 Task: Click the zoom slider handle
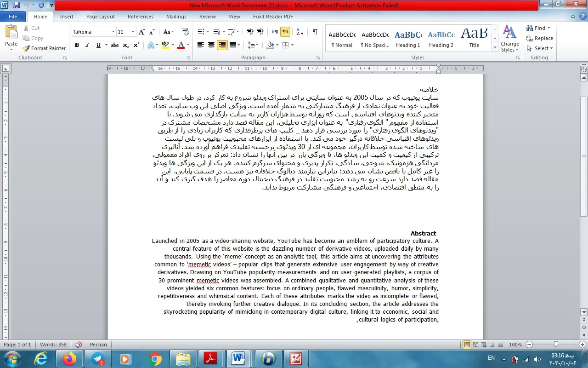556,345
